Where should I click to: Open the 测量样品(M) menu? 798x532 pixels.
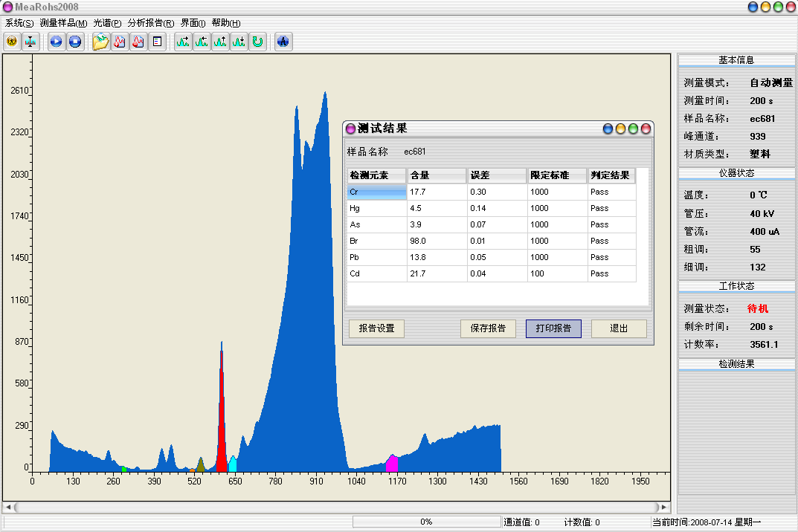(x=63, y=23)
